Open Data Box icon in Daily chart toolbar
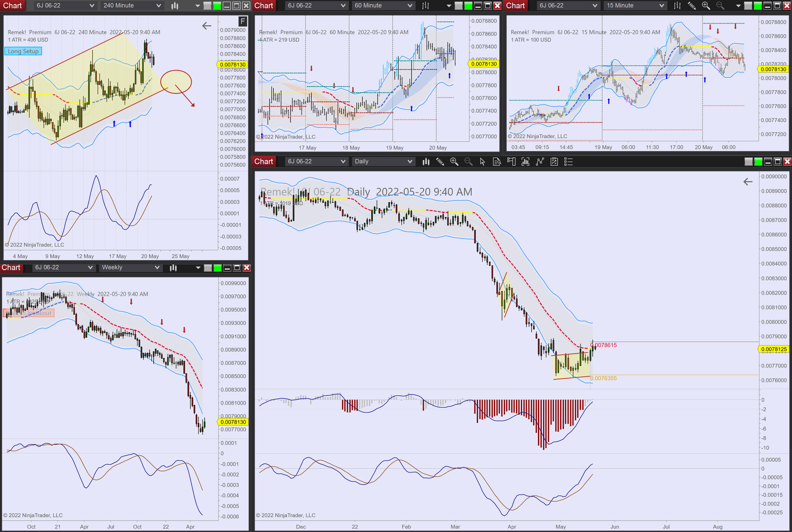This screenshot has height=532, width=792. (x=497, y=162)
